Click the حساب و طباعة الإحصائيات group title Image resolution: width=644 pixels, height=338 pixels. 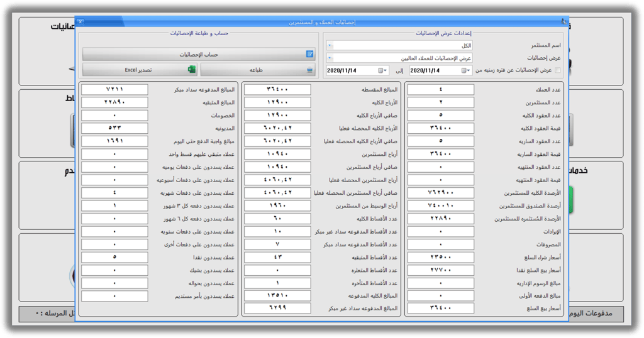tap(199, 33)
